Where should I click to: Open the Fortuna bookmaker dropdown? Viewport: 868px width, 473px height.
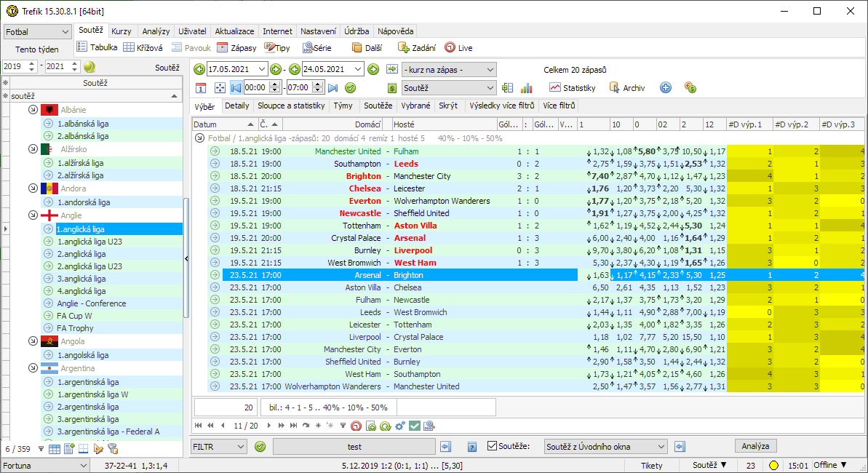pyautogui.click(x=45, y=465)
